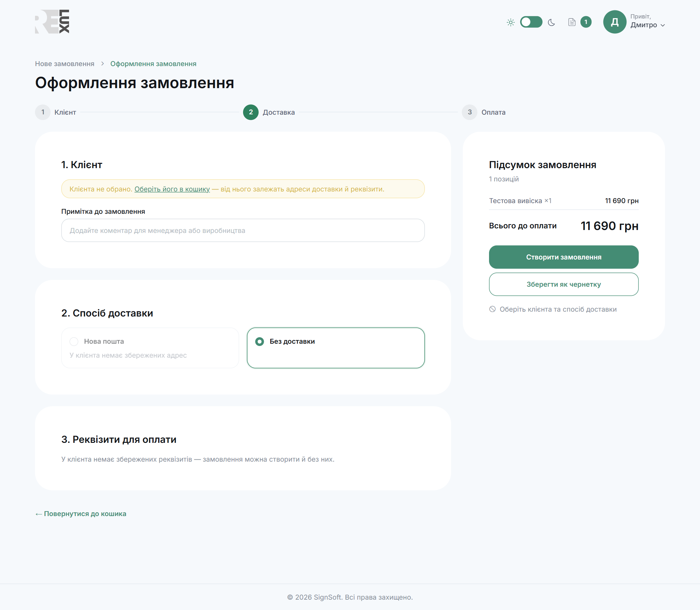Click the sun light-mode icon
The width and height of the screenshot is (700, 610).
(x=510, y=22)
